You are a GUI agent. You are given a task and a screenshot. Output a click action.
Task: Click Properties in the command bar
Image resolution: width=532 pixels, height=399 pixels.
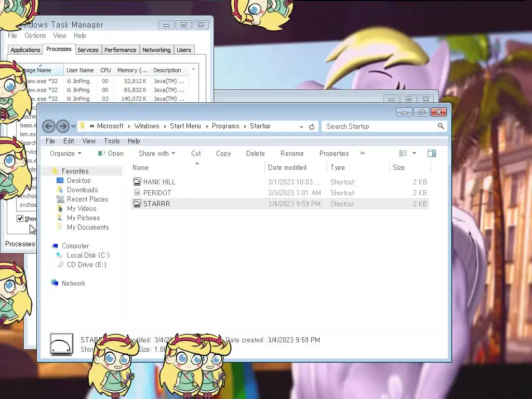click(334, 153)
